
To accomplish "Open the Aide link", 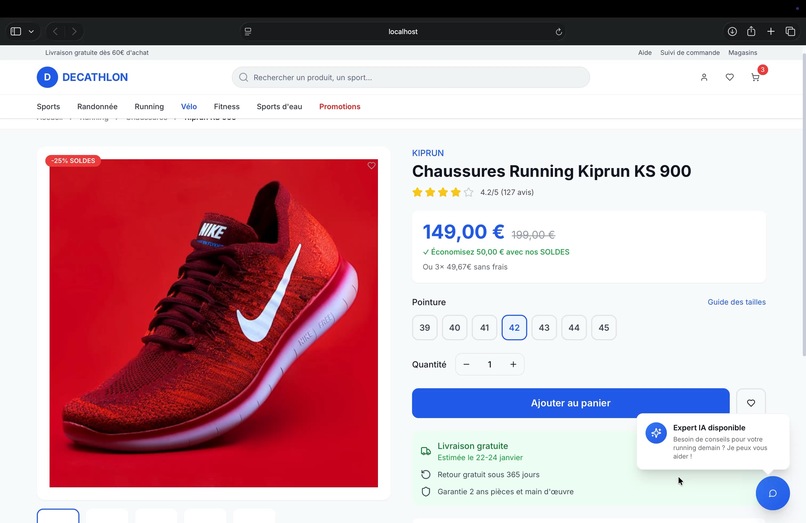I will click(x=645, y=52).
